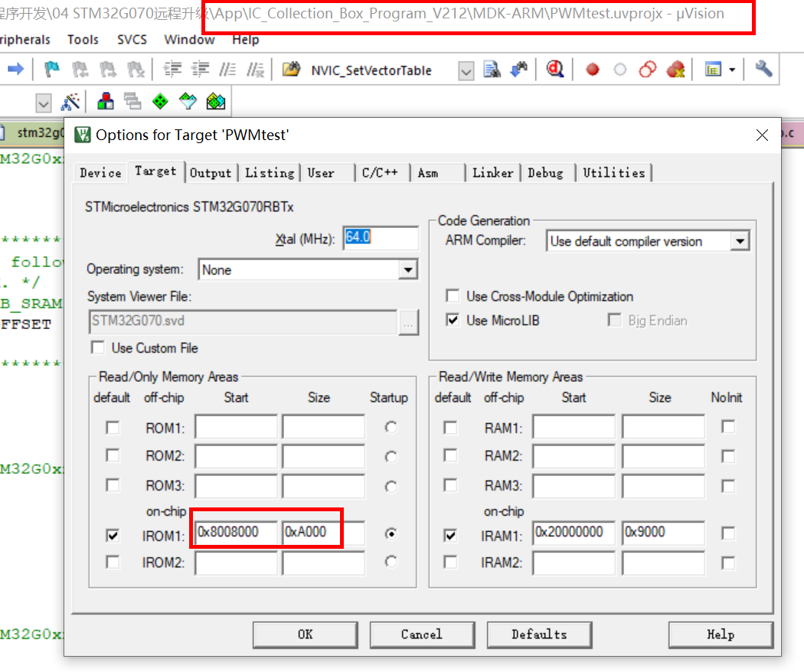Unindent selected lines icon
The height and width of the screenshot is (672, 804).
(200, 69)
